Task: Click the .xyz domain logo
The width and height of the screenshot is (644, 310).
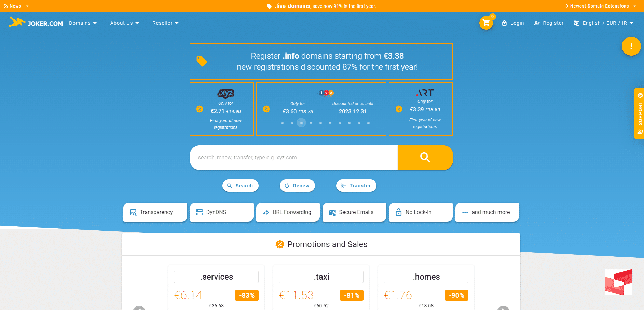Action: [x=226, y=93]
